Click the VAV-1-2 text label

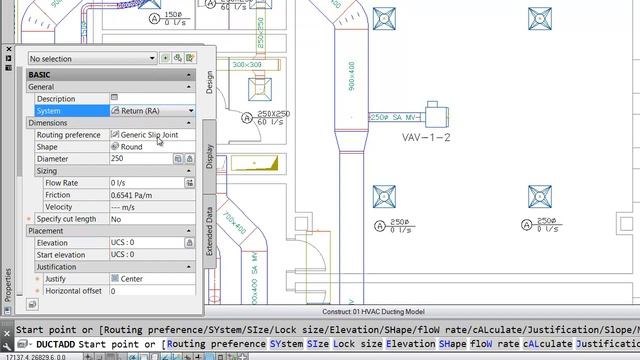426,138
